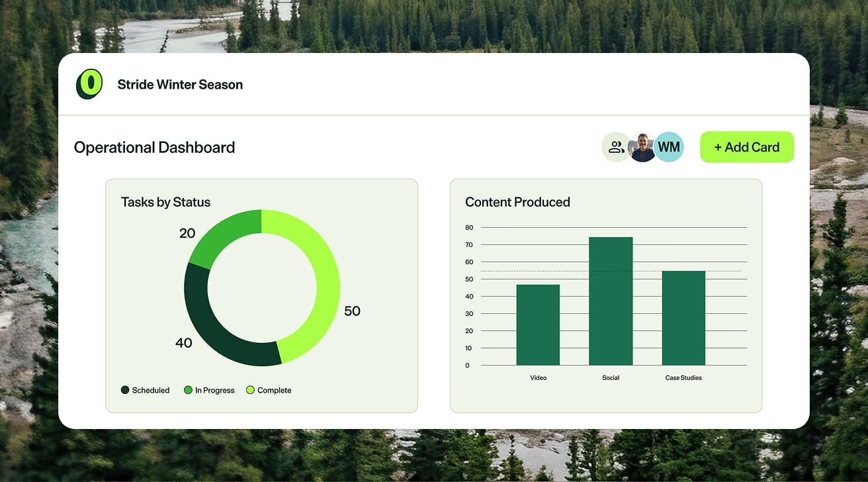Click the Video axis label
This screenshot has width=868, height=482.
coord(539,378)
